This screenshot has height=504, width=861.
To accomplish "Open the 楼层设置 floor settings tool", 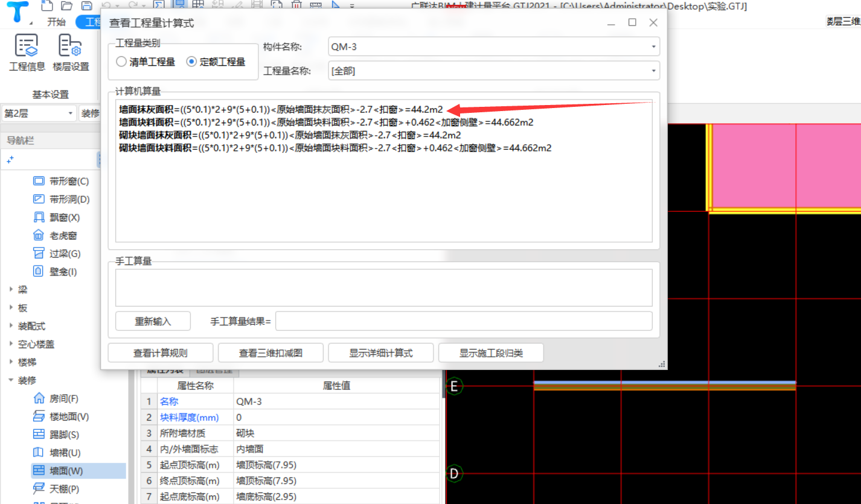I will [x=71, y=53].
